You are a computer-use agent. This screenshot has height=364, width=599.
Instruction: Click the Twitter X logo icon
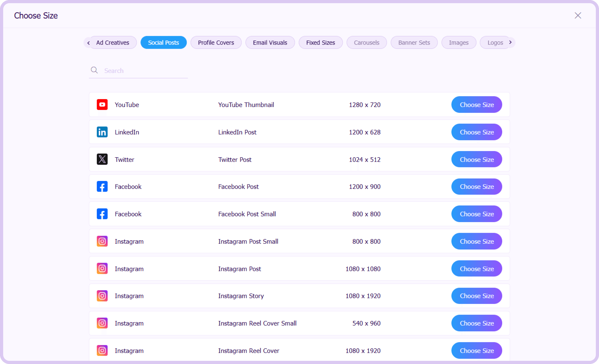(x=102, y=159)
